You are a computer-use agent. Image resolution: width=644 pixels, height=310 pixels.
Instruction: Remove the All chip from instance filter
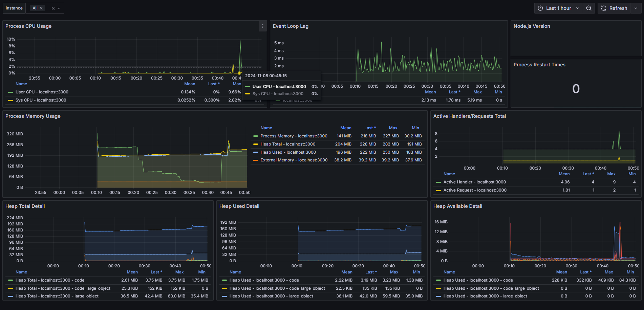click(41, 8)
